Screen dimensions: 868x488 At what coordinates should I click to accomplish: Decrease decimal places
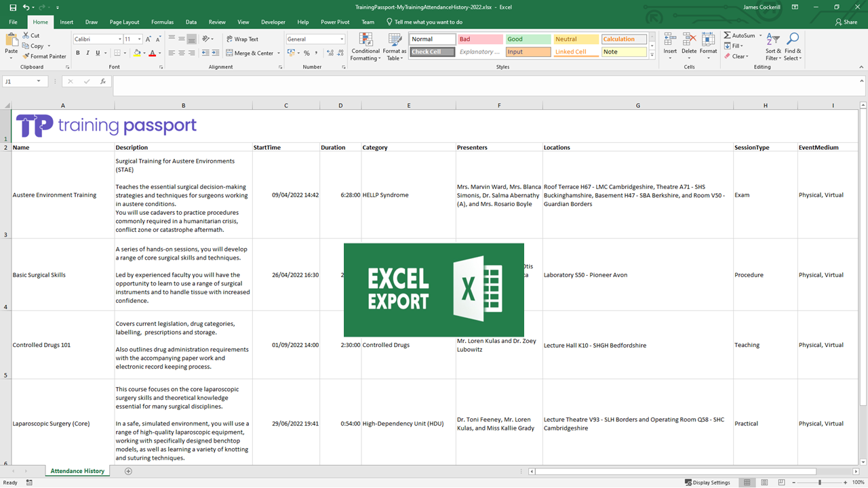point(339,53)
